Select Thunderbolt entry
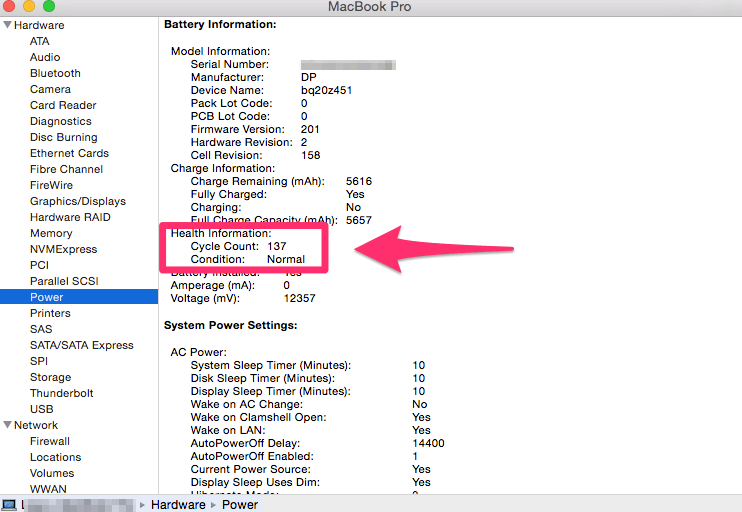This screenshot has width=742, height=512. (62, 393)
